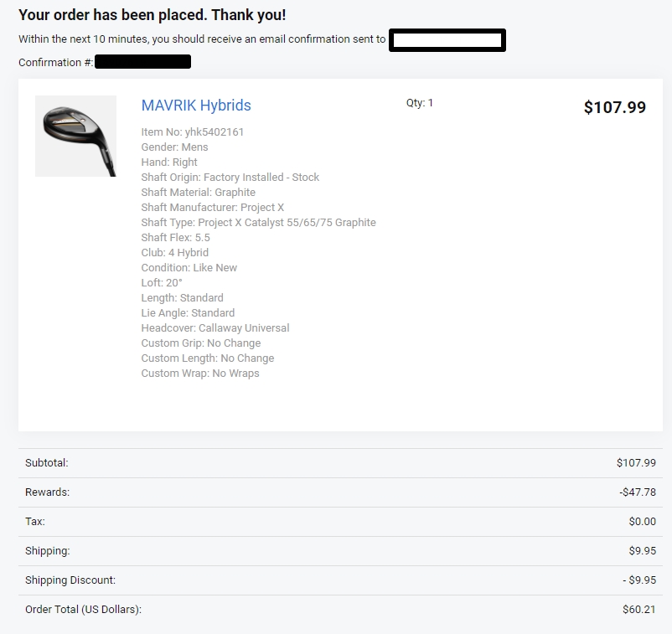Click the Headcover Callaway Universal line
The image size is (672, 634).
[215, 328]
